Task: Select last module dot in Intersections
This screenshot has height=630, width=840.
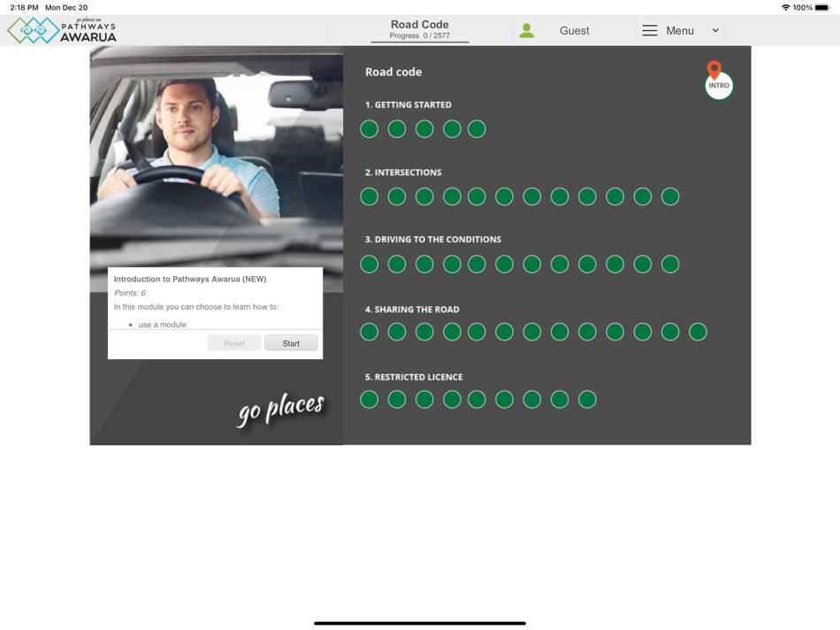Action: coord(670,196)
